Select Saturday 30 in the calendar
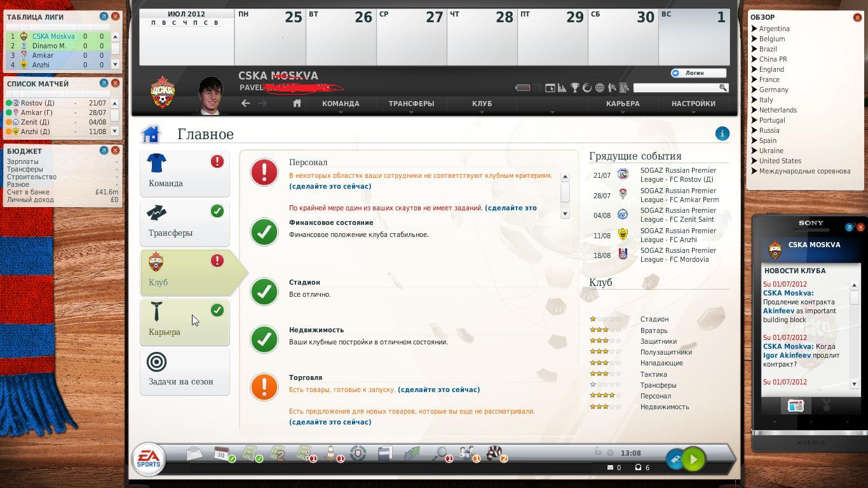 click(x=622, y=37)
